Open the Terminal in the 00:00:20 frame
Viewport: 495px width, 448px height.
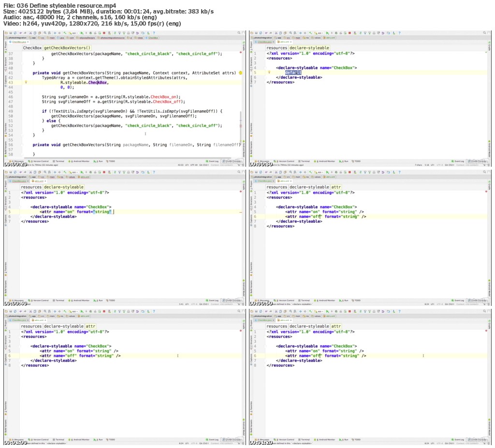(58, 161)
